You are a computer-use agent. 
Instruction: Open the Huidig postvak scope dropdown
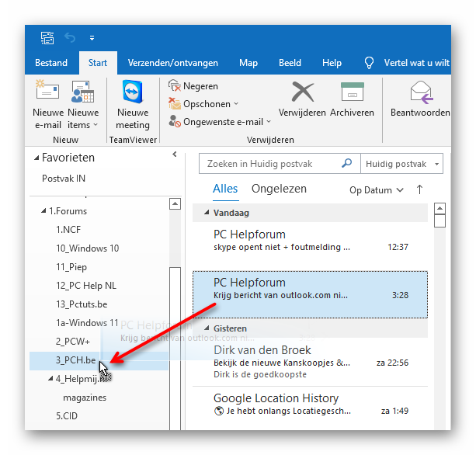click(x=401, y=164)
